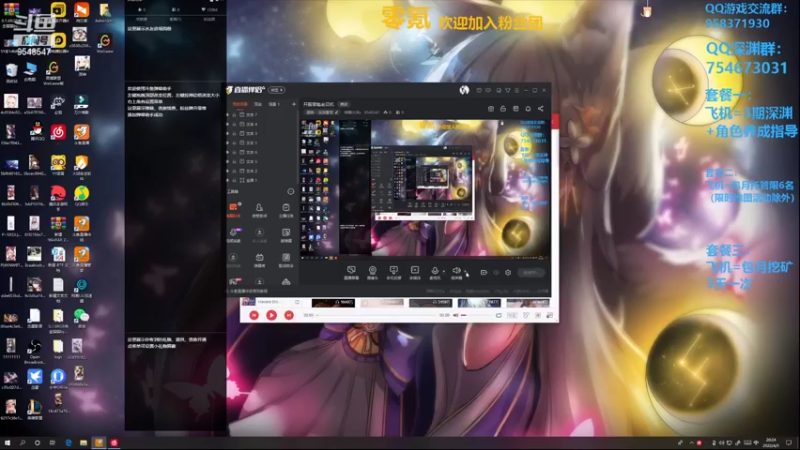Open settings via the gear icon near start button
The width and height of the screenshot is (800, 450).
pos(508,272)
